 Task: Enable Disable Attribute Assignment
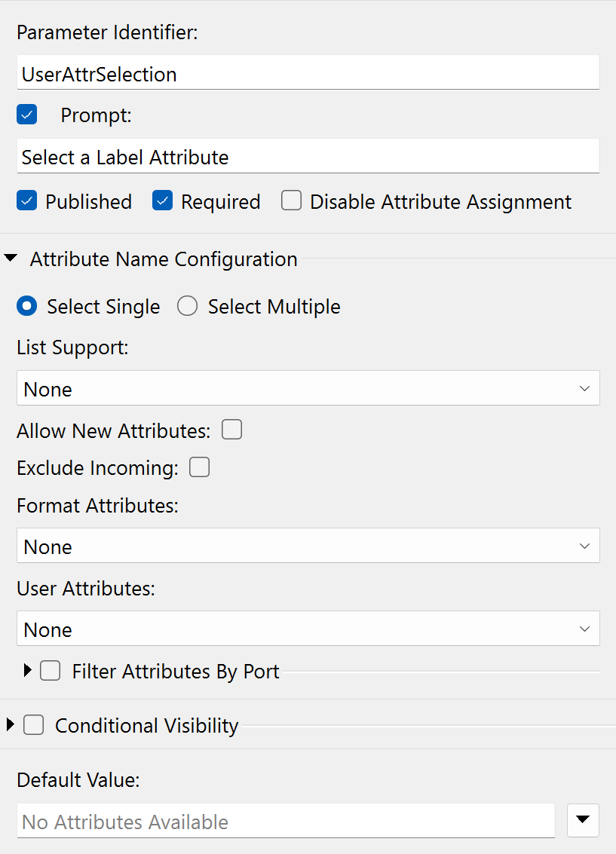pos(291,200)
